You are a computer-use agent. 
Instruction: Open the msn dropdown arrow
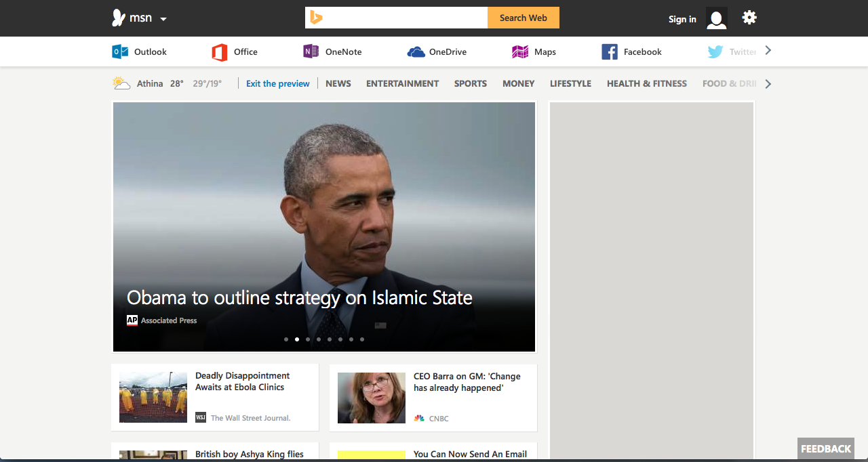[x=163, y=19]
